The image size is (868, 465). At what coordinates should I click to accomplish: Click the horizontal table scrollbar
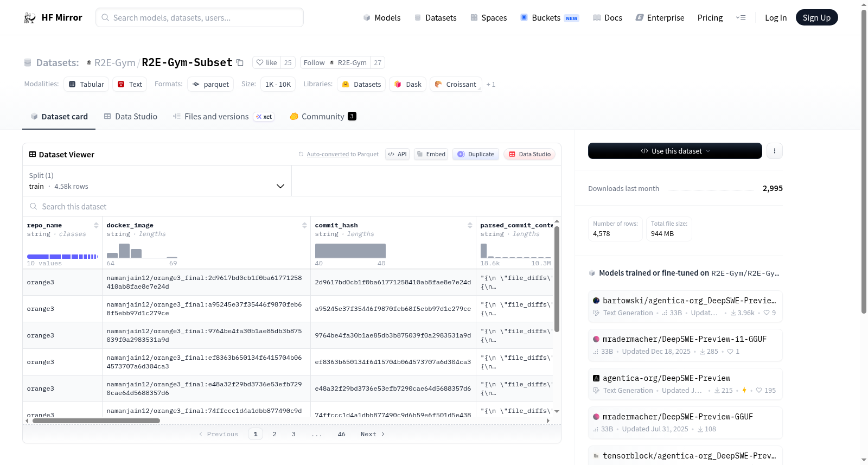point(96,421)
